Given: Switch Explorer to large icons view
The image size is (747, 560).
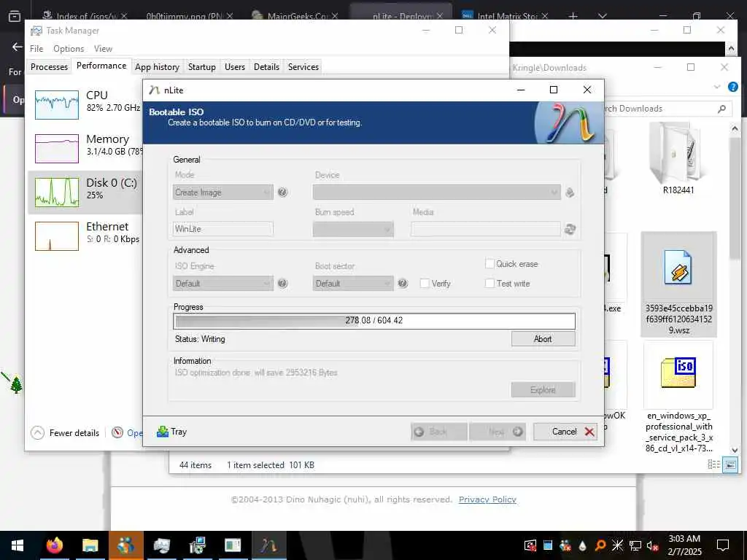Looking at the screenshot, I should click(x=729, y=464).
